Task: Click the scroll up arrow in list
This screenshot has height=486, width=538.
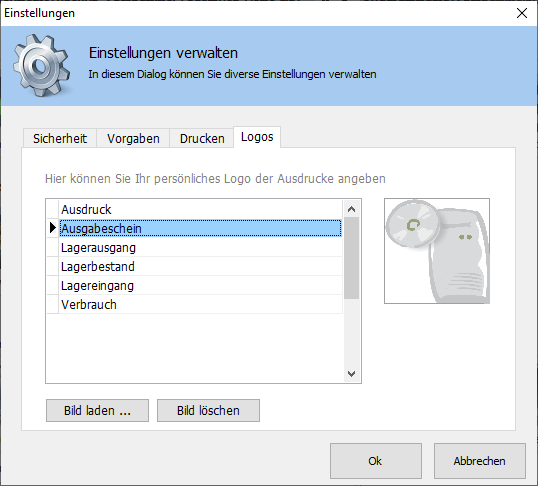Action: [x=351, y=209]
